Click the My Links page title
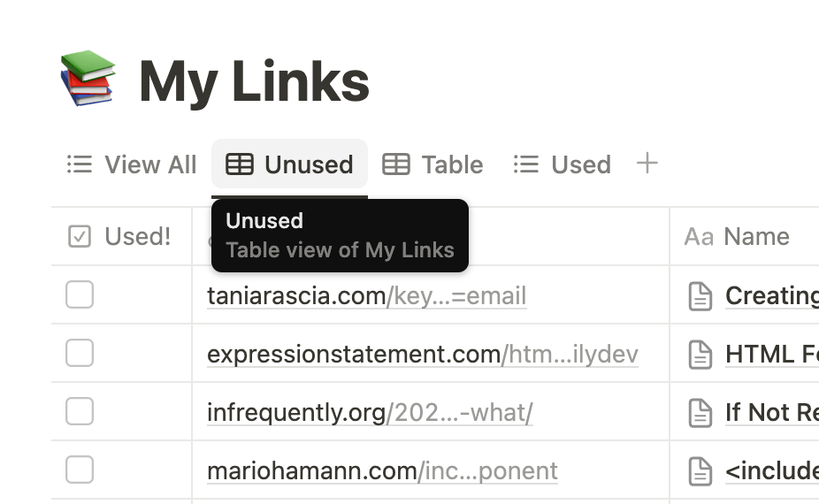This screenshot has height=504, width=819. coord(254,81)
